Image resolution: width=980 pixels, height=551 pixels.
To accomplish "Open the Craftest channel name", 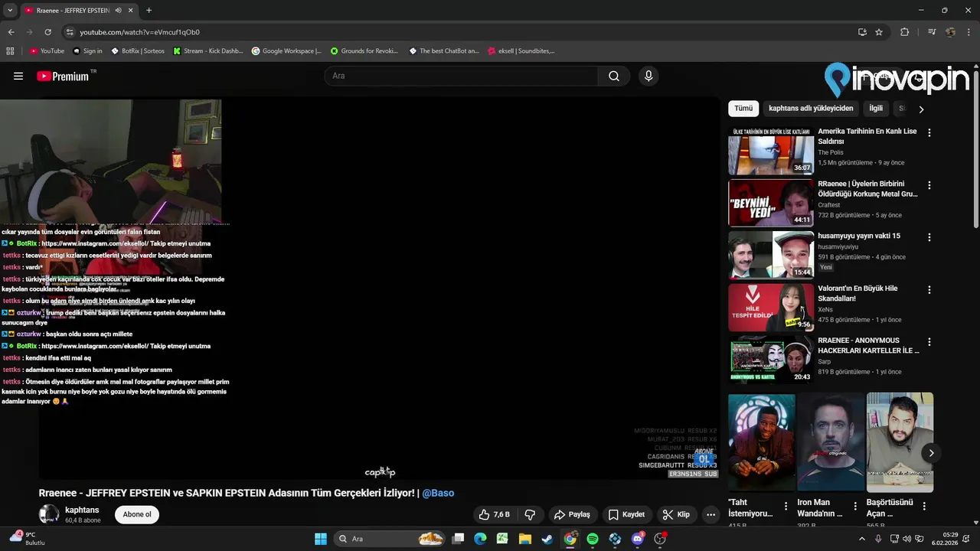I will (828, 205).
